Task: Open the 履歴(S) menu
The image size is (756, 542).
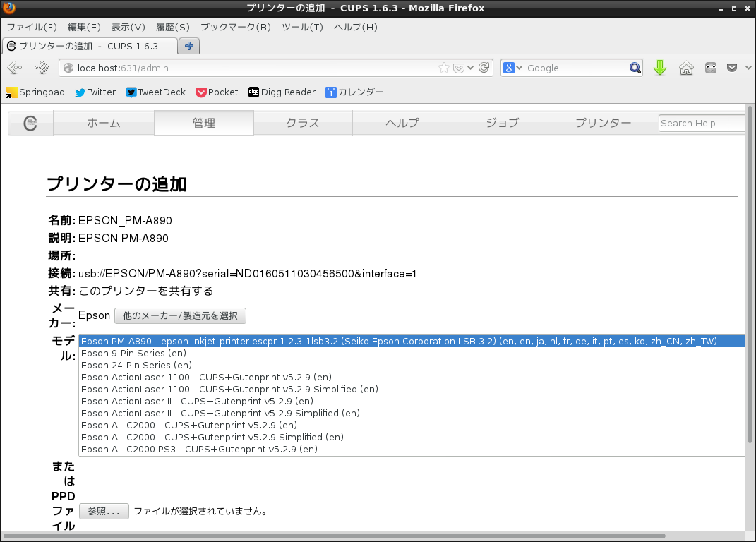Action: point(173,27)
